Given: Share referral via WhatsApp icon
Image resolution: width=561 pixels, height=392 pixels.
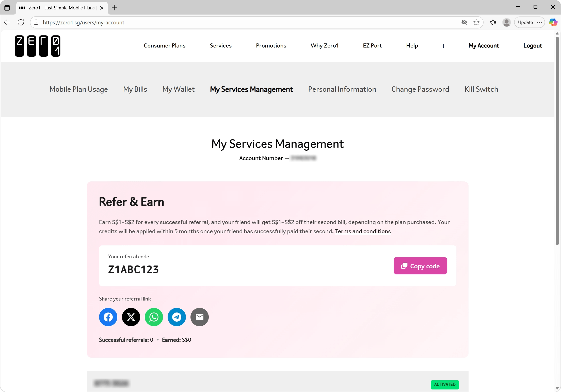Looking at the screenshot, I should 154,317.
